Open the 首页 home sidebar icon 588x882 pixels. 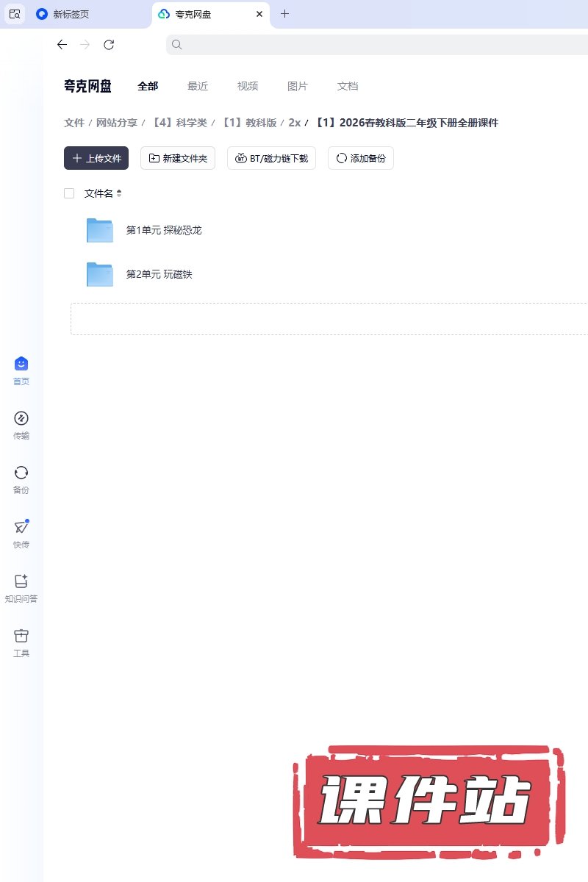click(21, 364)
